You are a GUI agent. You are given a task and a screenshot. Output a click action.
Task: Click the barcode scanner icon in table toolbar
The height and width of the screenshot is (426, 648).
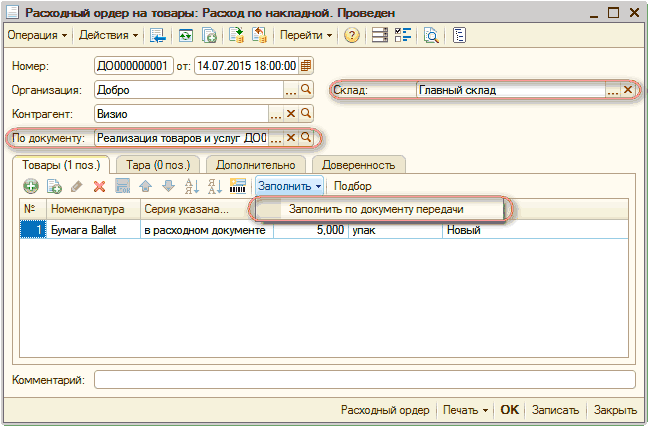[238, 186]
